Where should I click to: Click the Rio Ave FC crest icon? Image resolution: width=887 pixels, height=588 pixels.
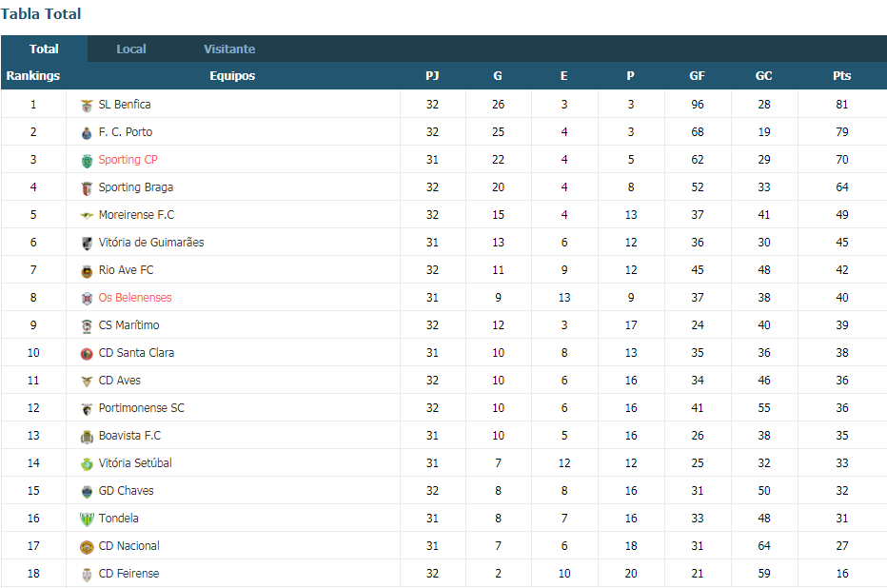(87, 271)
